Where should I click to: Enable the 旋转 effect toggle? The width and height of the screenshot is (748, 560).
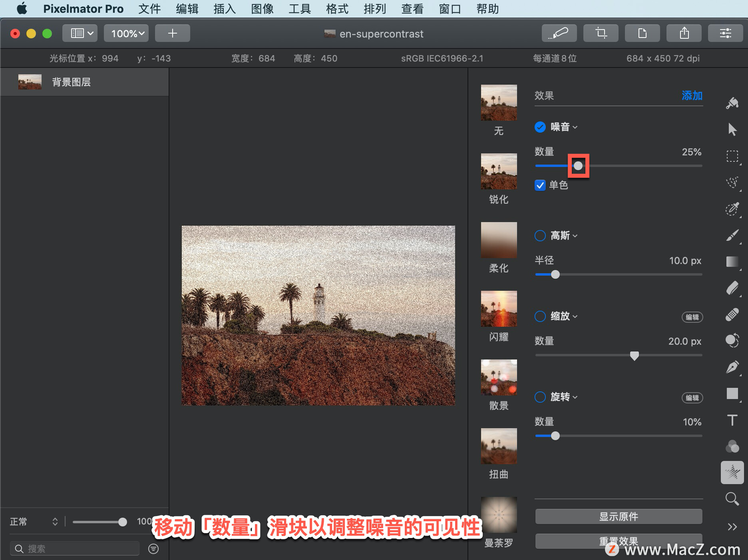point(540,397)
